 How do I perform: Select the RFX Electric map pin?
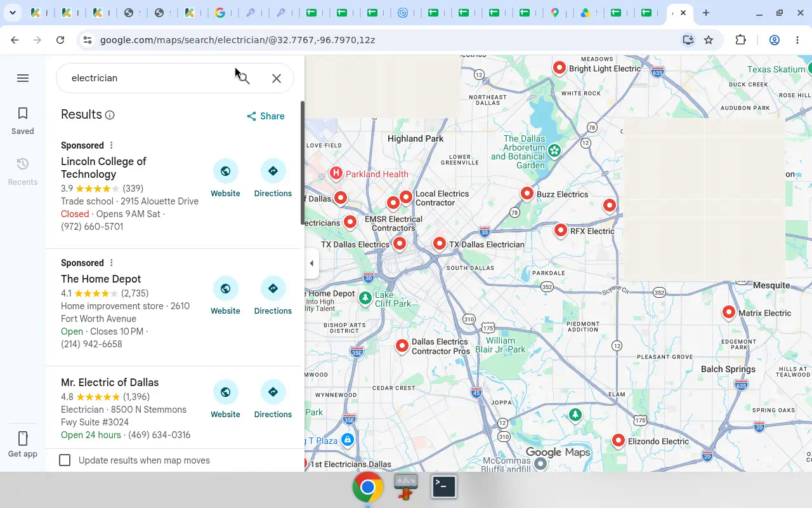561,230
